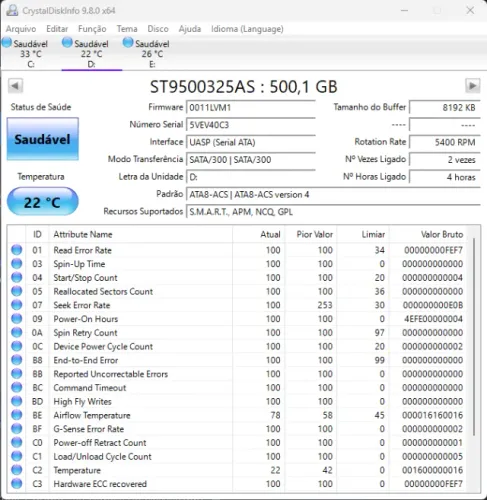The width and height of the screenshot is (487, 500).
Task: Click the Recursos Suportados field
Action: pos(333,212)
